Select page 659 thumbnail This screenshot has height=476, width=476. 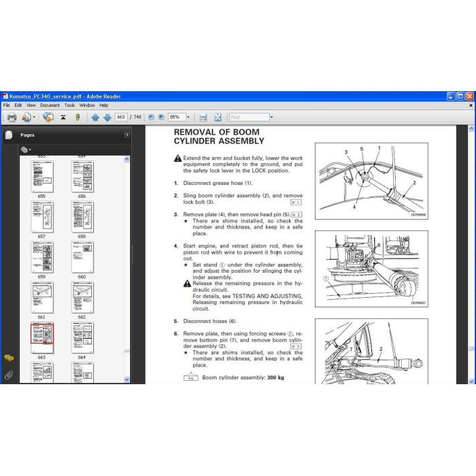point(42,257)
